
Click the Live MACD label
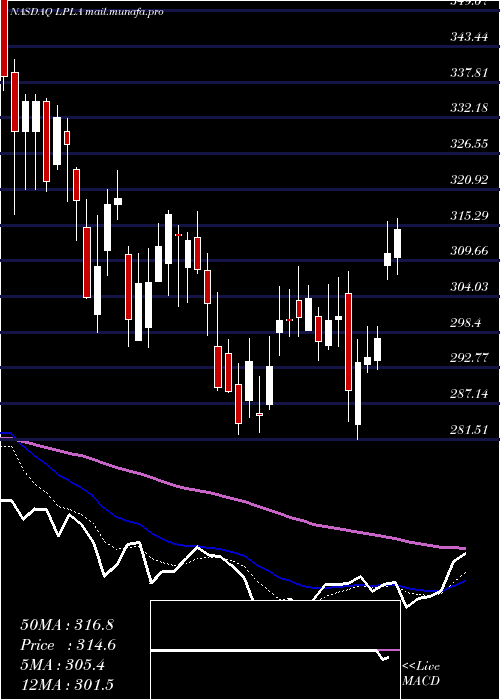[x=421, y=674]
